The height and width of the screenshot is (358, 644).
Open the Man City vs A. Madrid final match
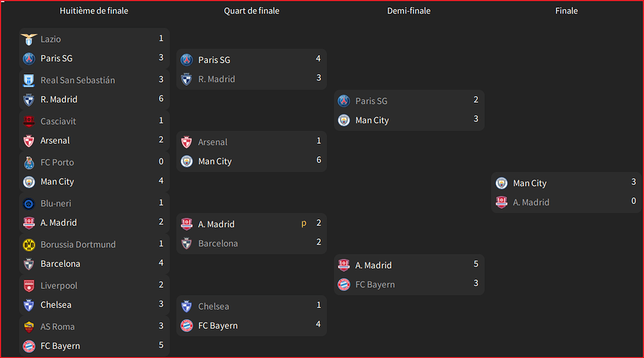[566, 192]
